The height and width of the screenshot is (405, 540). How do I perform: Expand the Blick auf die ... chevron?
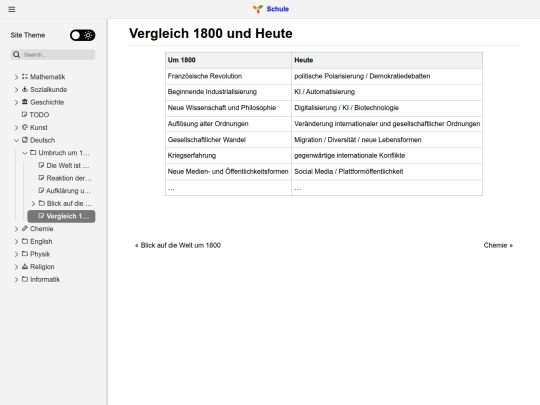tap(33, 204)
